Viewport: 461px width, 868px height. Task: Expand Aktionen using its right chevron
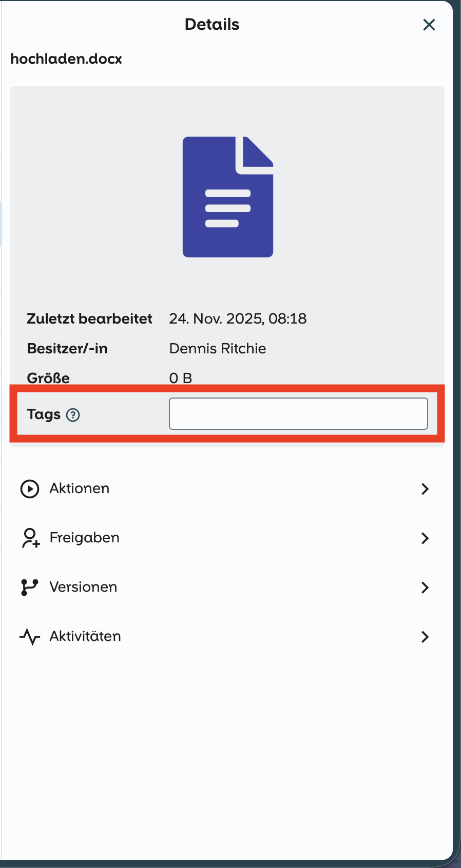(425, 489)
